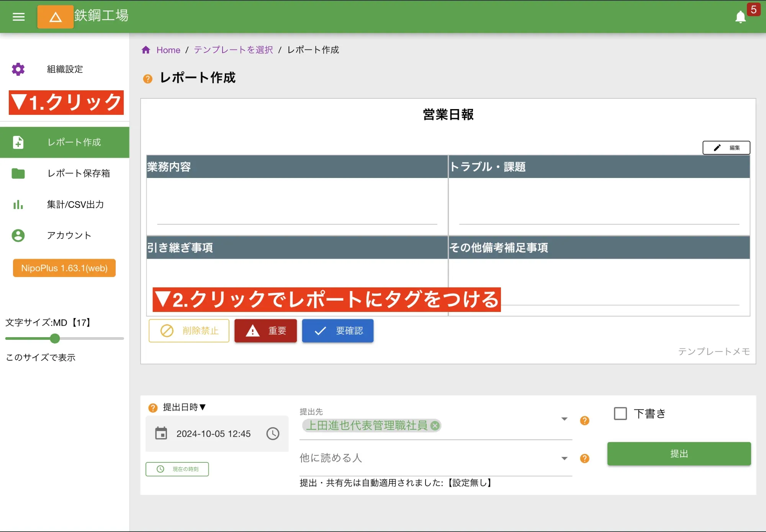Navigate Home via the breadcrumb
Viewport: 766px width, 532px height.
[168, 50]
